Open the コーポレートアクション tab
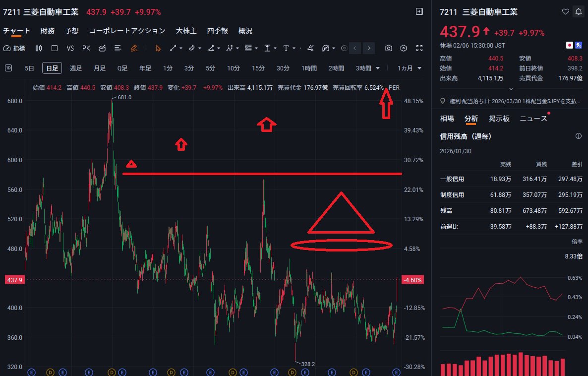The image size is (588, 376). [127, 31]
